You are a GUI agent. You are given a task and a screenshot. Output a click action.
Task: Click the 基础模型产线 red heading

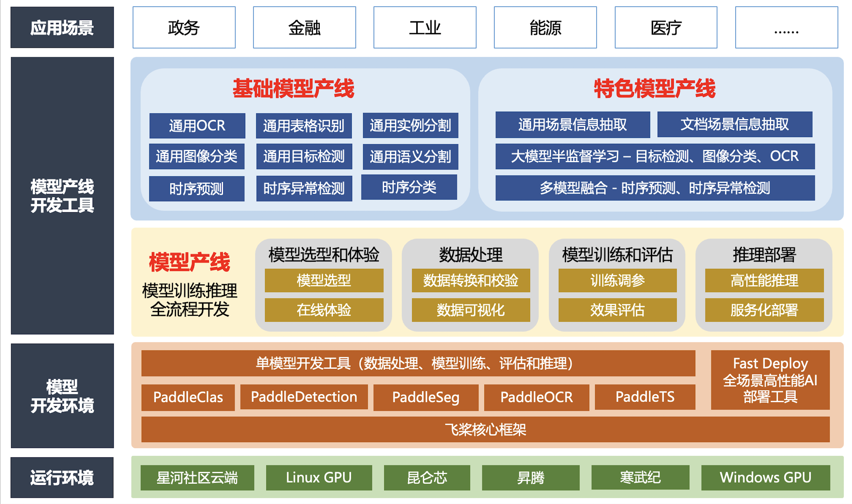294,88
